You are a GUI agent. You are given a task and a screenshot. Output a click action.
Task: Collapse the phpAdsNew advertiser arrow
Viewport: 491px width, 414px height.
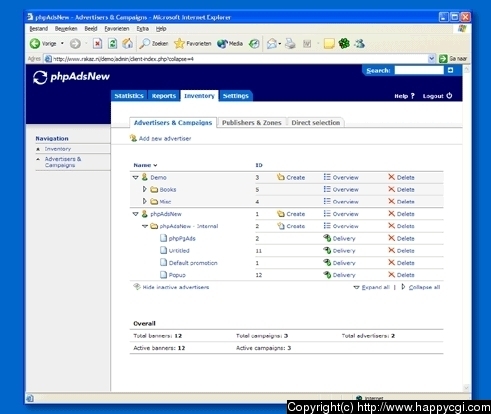[135, 214]
